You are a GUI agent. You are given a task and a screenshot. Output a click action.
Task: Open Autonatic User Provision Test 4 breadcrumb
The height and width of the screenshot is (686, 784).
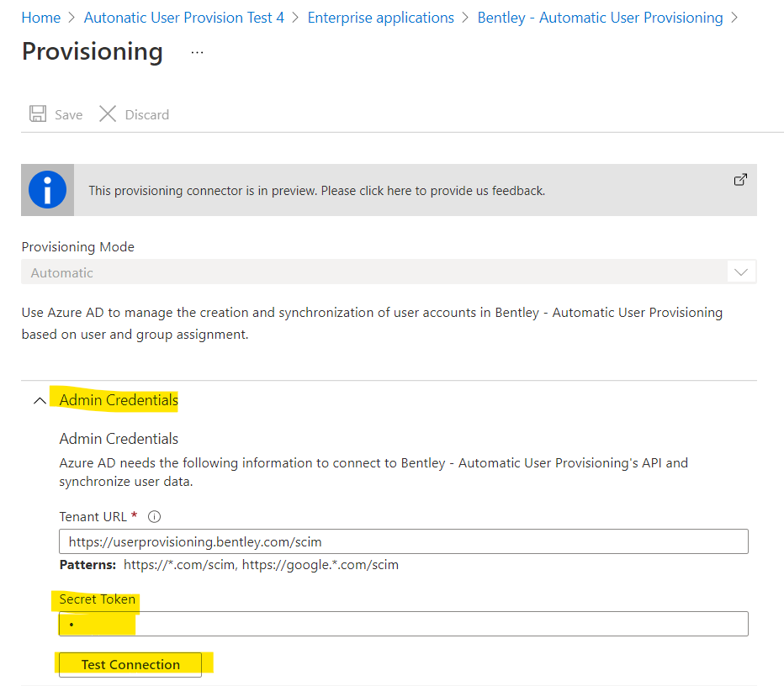click(184, 18)
